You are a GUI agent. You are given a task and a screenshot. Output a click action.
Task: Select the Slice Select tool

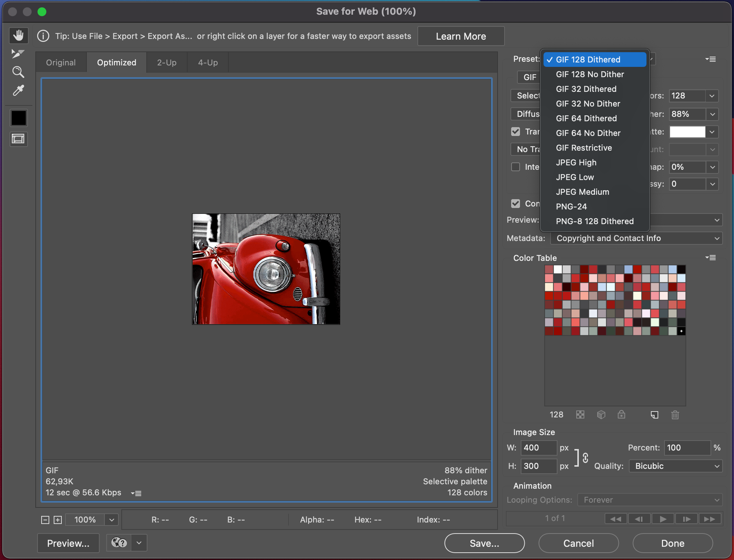coord(18,54)
